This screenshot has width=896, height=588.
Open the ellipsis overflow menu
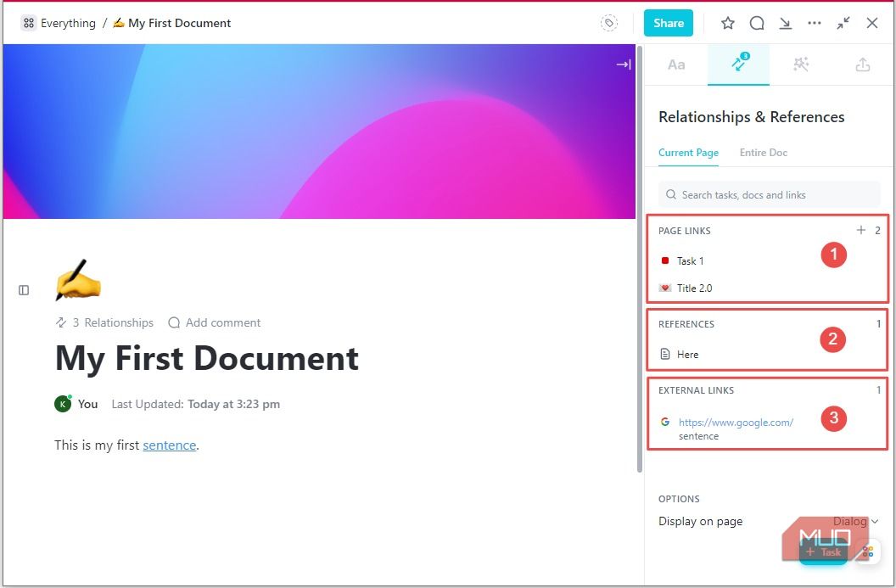pyautogui.click(x=814, y=23)
